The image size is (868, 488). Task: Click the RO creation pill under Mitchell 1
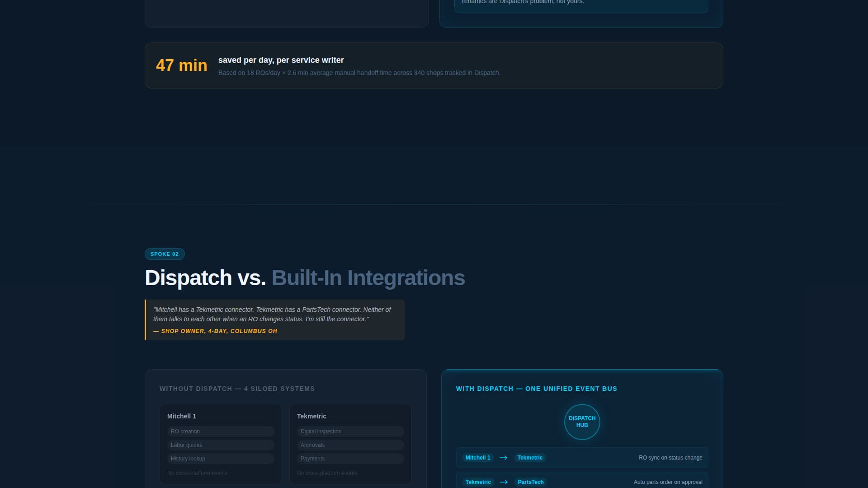[x=220, y=431]
